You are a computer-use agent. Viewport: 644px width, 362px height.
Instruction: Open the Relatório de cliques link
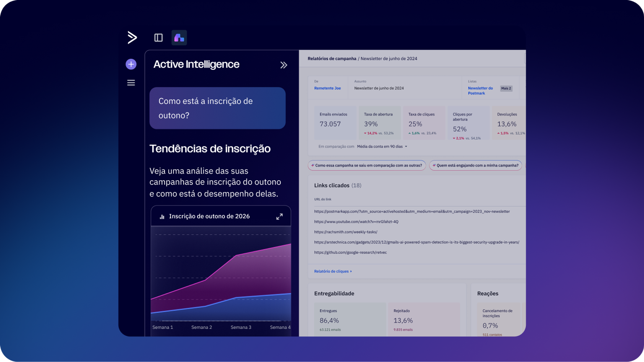point(333,271)
